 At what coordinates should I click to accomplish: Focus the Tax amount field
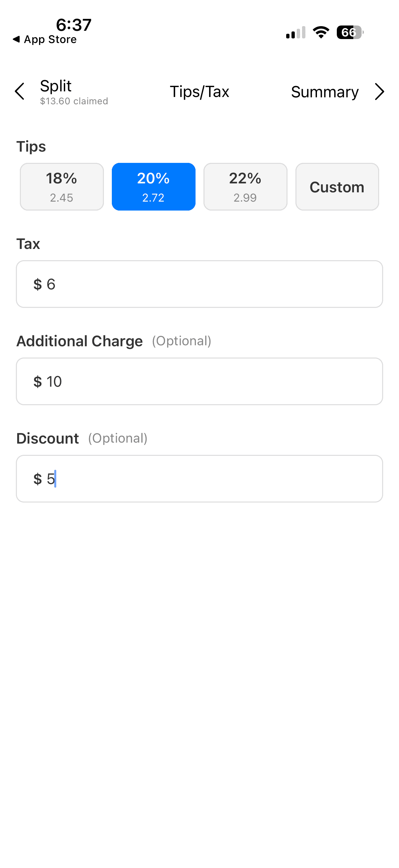point(199,284)
